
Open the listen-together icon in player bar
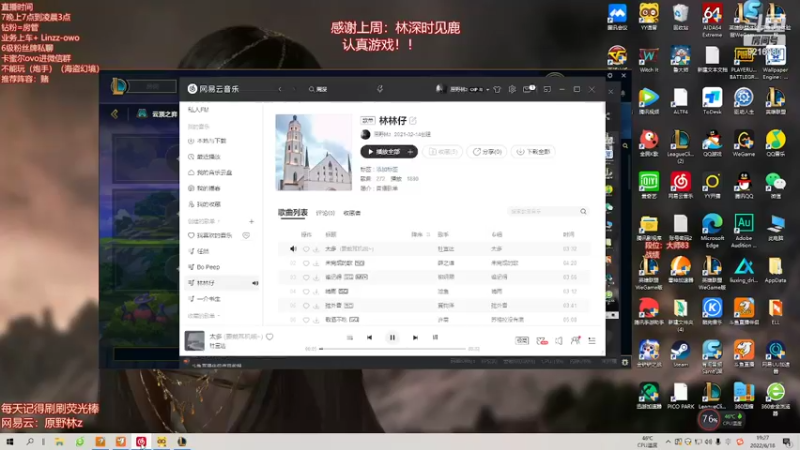(x=576, y=341)
